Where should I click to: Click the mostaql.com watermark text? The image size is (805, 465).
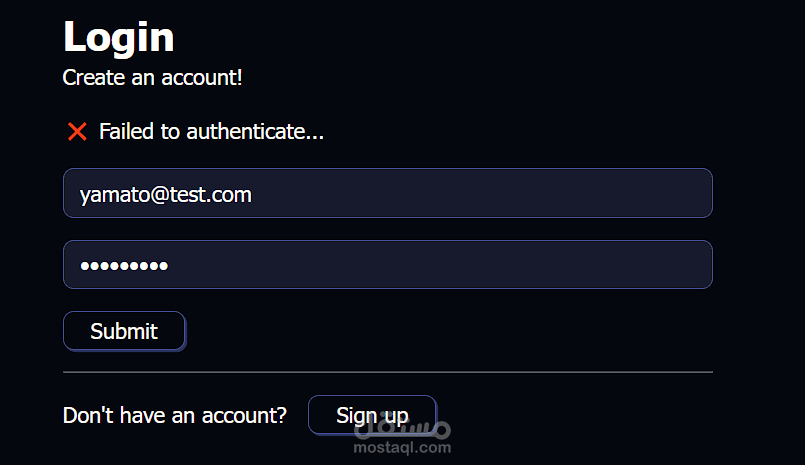pos(402,449)
